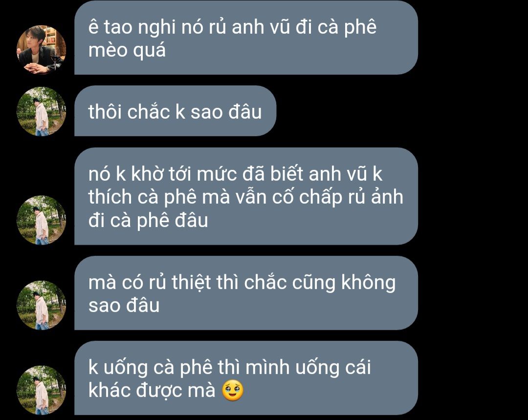The height and width of the screenshot is (420, 528).
Task: Click the words "mèo quá" in first message
Action: pyautogui.click(x=127, y=50)
